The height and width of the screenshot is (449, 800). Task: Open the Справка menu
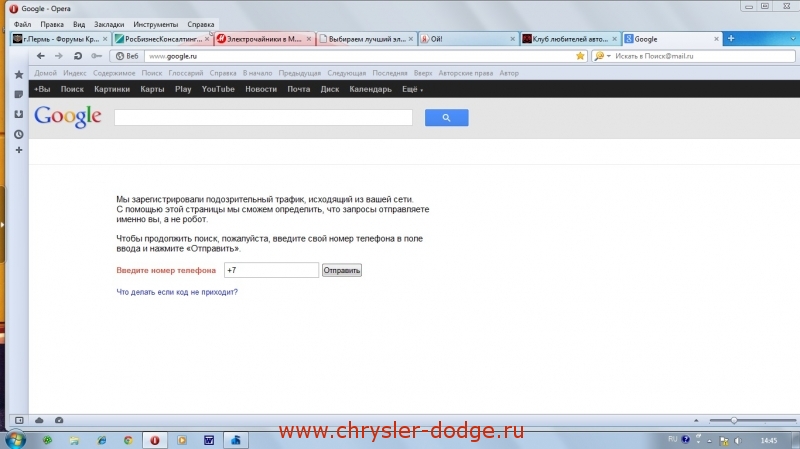pyautogui.click(x=201, y=24)
